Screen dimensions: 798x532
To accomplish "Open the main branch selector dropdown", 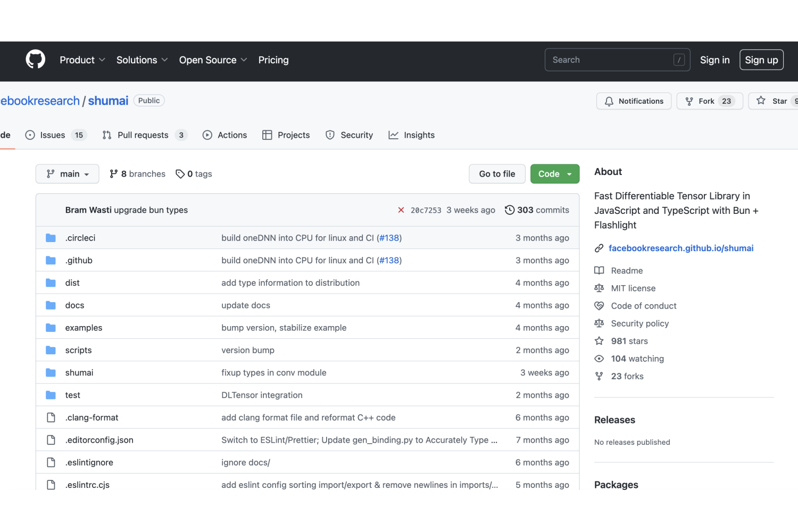I will (x=68, y=174).
